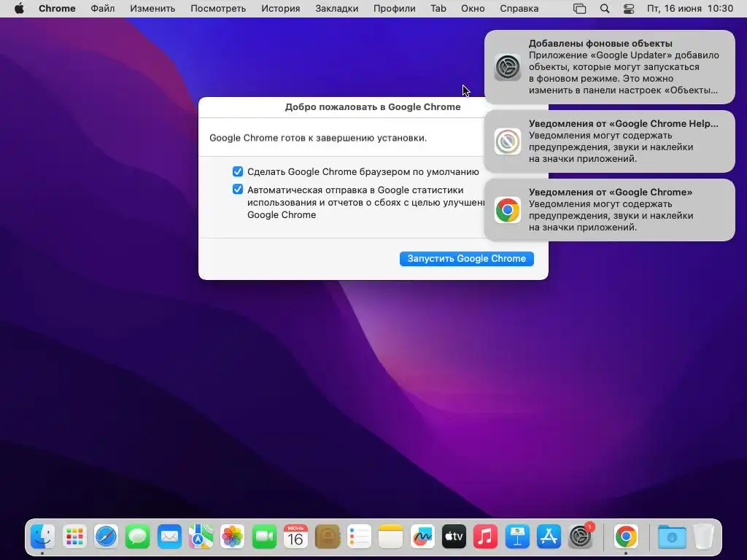Screen dimensions: 747x560
Task: Open the Downloads folder in the Dock
Action: (x=672, y=537)
